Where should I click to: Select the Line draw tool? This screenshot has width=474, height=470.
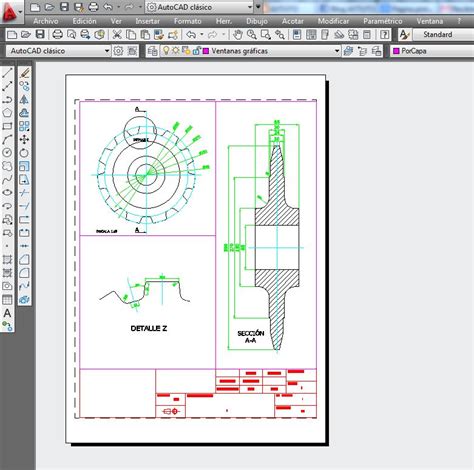(x=7, y=73)
